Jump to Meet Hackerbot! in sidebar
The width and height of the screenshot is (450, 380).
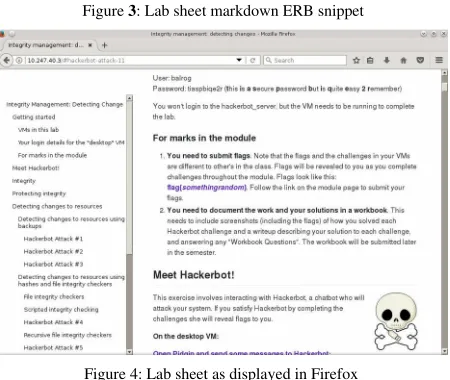(x=36, y=168)
